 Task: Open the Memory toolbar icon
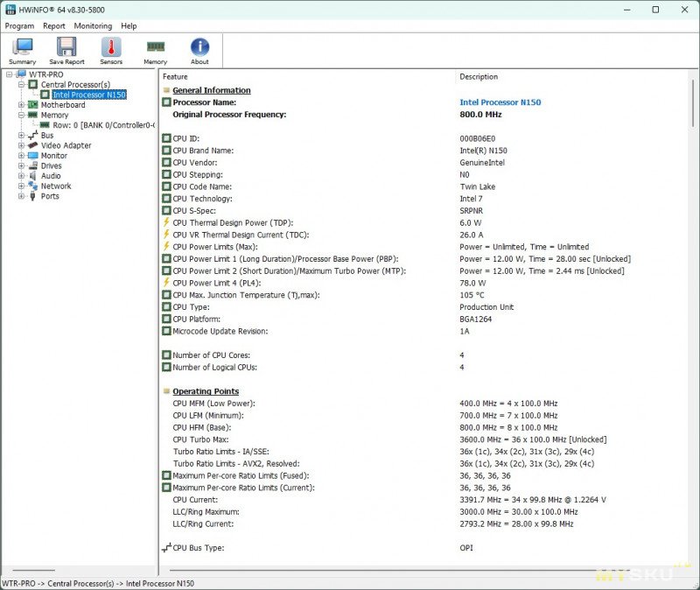tap(156, 46)
